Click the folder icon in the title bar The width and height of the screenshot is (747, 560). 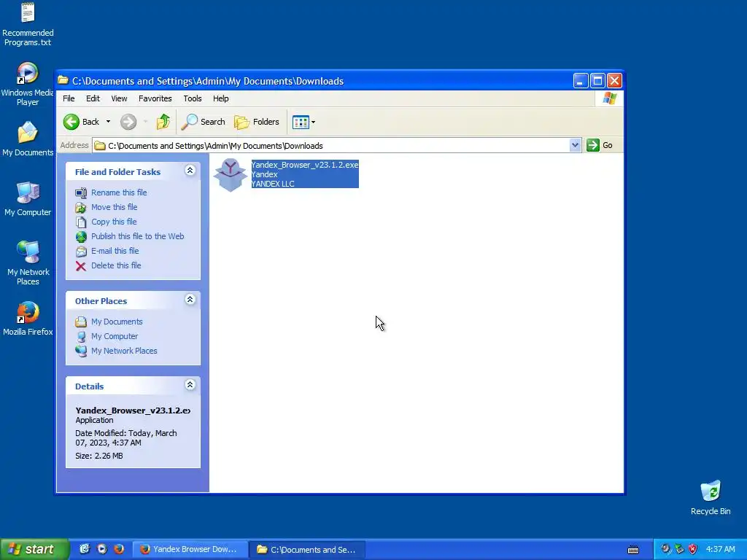63,80
